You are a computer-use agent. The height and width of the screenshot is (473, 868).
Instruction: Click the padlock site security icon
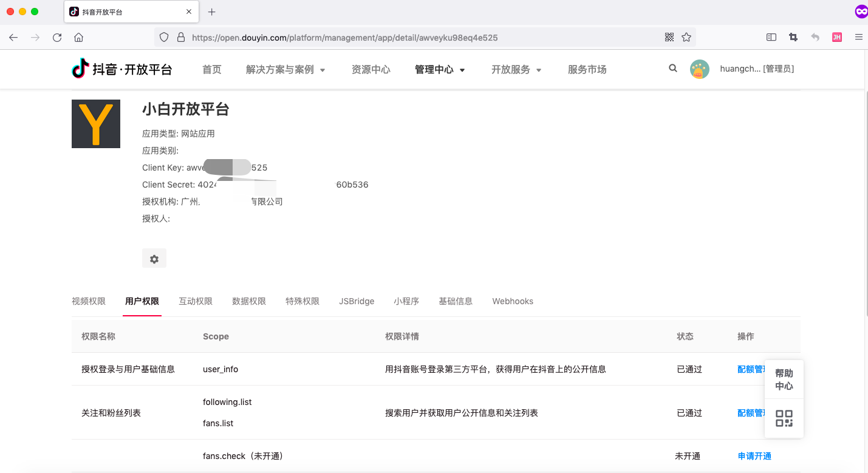point(180,37)
